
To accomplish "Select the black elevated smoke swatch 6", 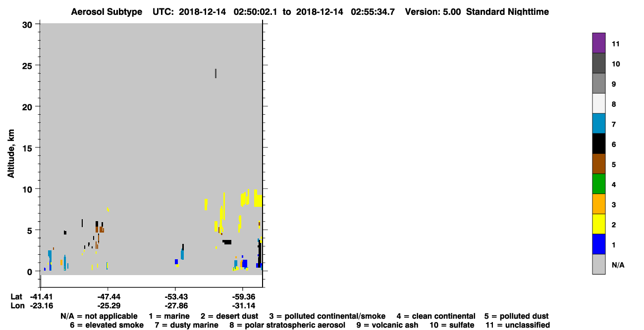I will point(599,144).
